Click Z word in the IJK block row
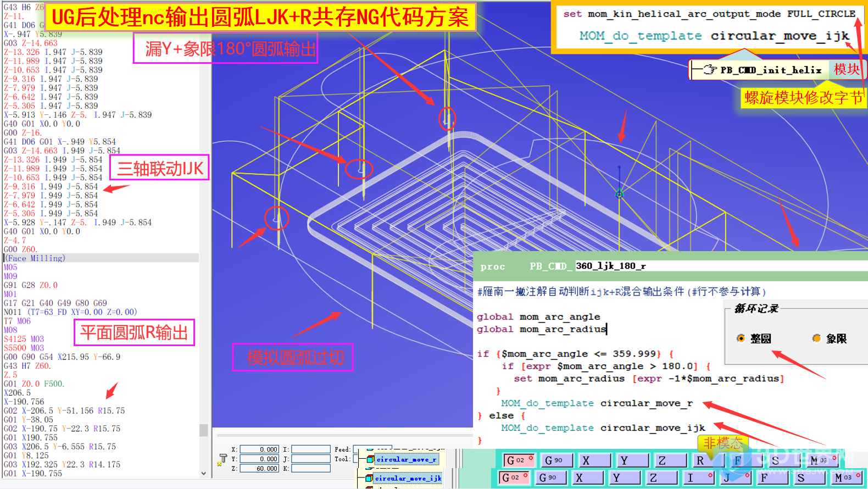The height and width of the screenshot is (489, 868). tap(661, 477)
